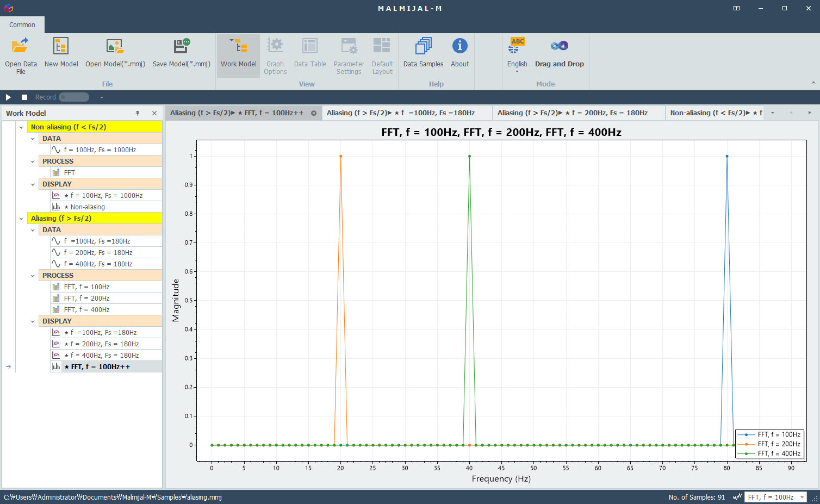Collapse Aliasing (f > Fs/2) group
This screenshot has height=504, width=820.
tap(21, 219)
